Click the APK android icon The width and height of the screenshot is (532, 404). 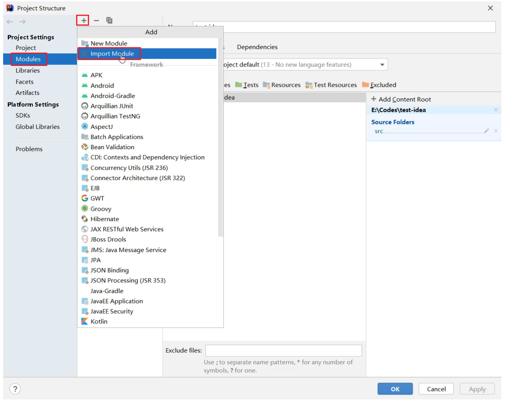pos(85,75)
